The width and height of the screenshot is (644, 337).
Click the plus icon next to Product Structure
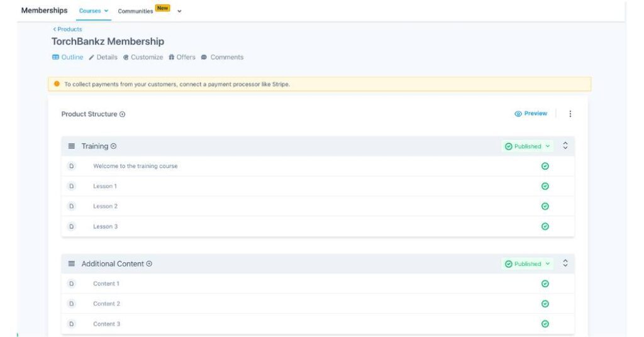123,114
